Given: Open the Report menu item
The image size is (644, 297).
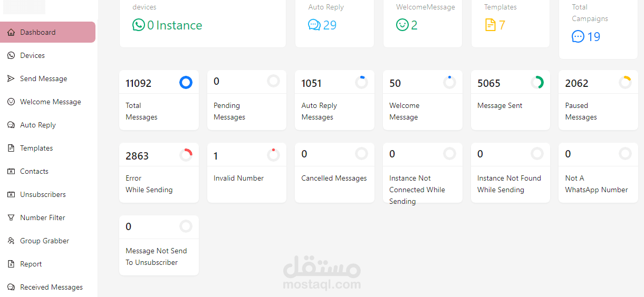Looking at the screenshot, I should (x=48, y=264).
